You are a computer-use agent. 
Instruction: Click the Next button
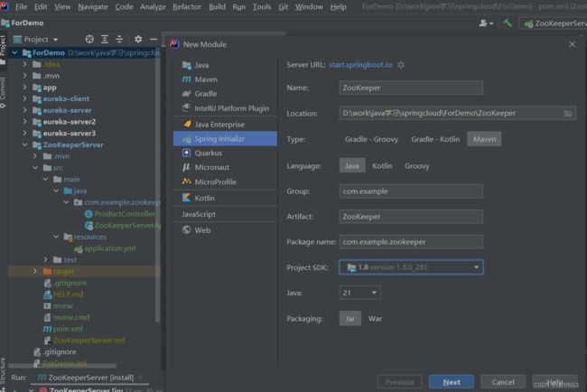click(452, 382)
